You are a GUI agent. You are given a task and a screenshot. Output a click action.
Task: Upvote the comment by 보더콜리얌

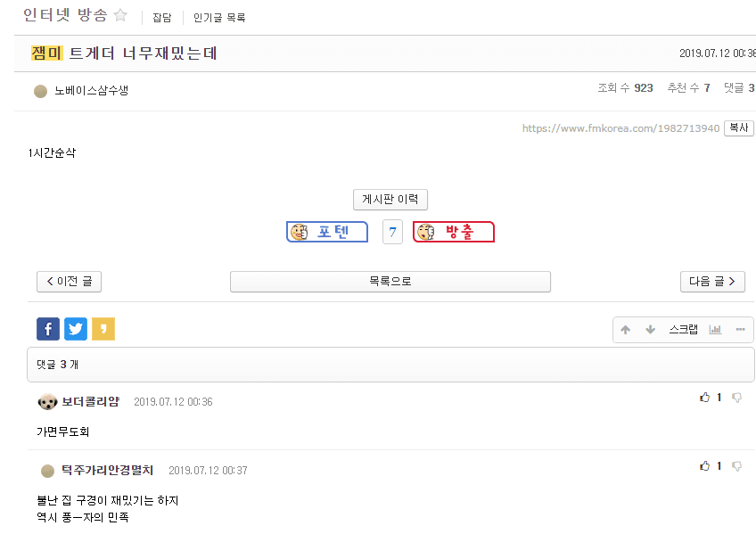click(704, 398)
